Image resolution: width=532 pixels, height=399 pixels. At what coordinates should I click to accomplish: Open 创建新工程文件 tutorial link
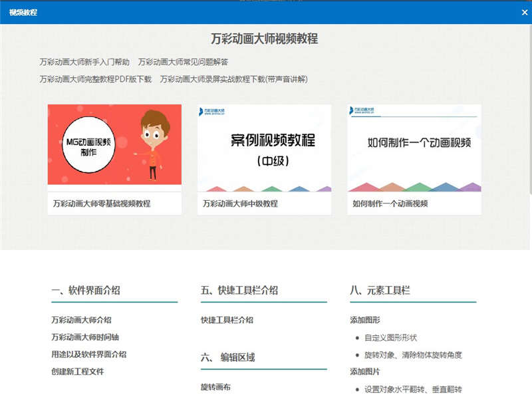(78, 372)
